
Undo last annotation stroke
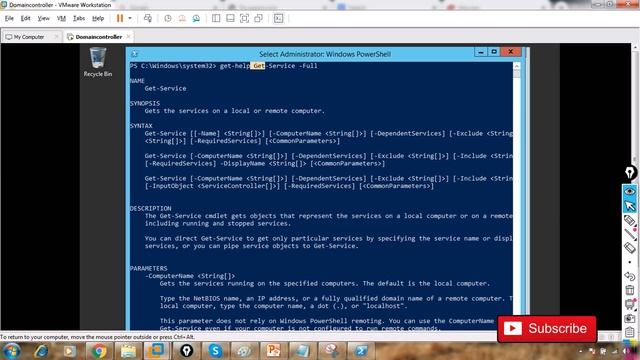point(629,276)
